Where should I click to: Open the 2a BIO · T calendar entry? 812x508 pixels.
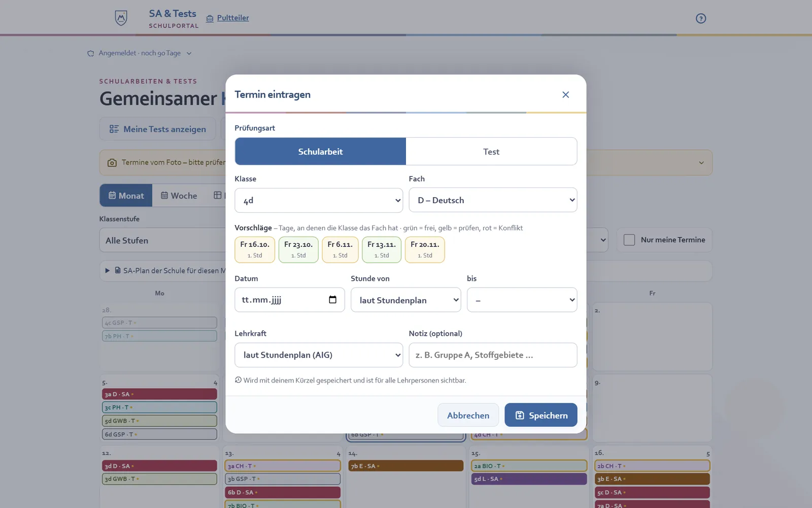(x=529, y=466)
